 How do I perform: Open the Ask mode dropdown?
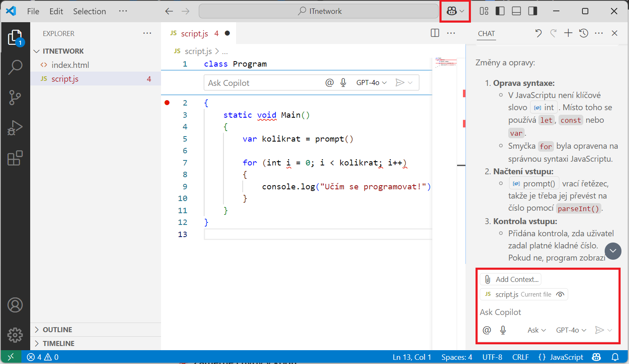pos(536,330)
